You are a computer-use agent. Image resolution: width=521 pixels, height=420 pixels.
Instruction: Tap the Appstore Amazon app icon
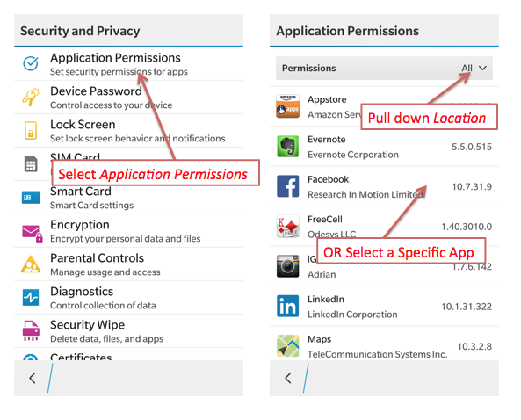pyautogui.click(x=288, y=106)
